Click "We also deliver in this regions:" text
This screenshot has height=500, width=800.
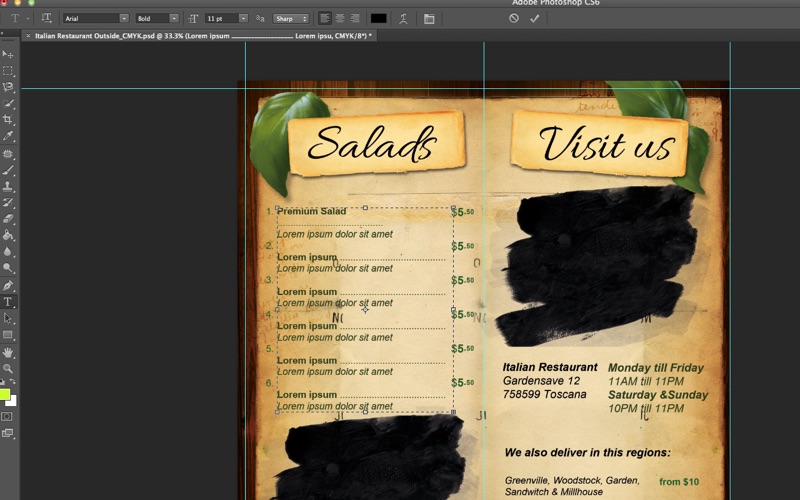pyautogui.click(x=587, y=453)
